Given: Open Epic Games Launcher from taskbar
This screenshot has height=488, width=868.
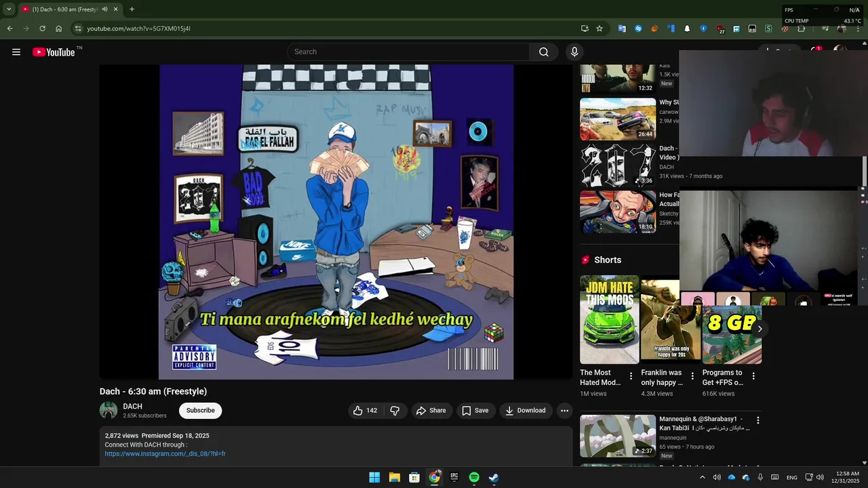Looking at the screenshot, I should click(454, 477).
